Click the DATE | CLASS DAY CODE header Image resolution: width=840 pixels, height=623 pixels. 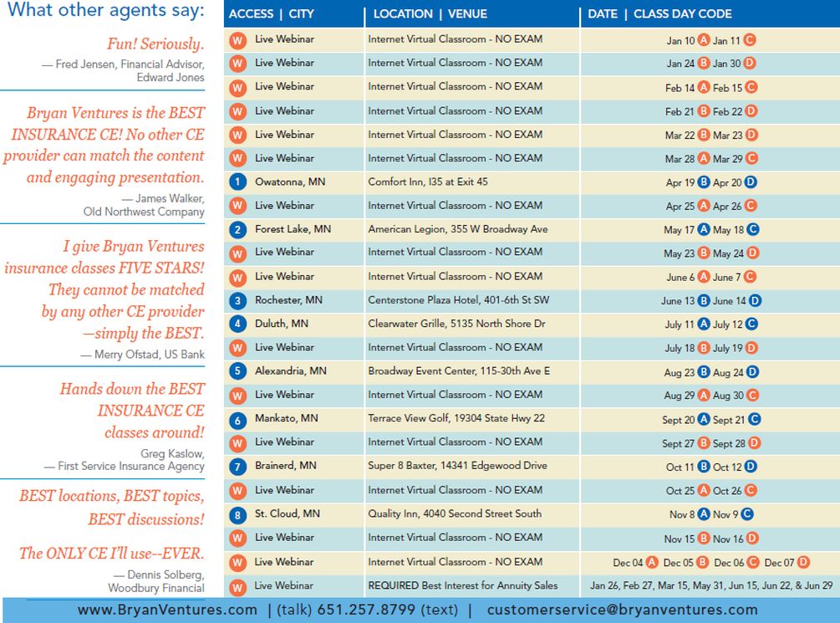(x=659, y=14)
